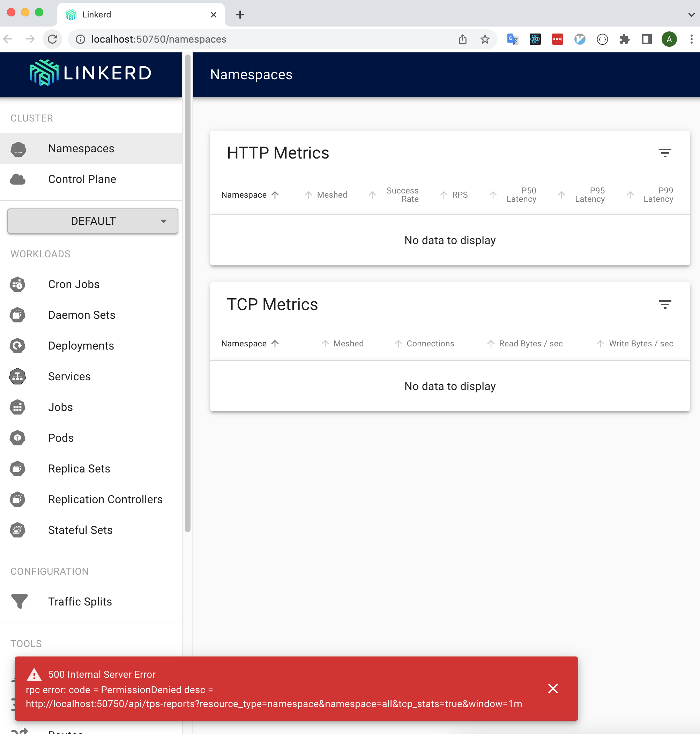Click the Services network icon
The height and width of the screenshot is (734, 700).
tap(17, 376)
